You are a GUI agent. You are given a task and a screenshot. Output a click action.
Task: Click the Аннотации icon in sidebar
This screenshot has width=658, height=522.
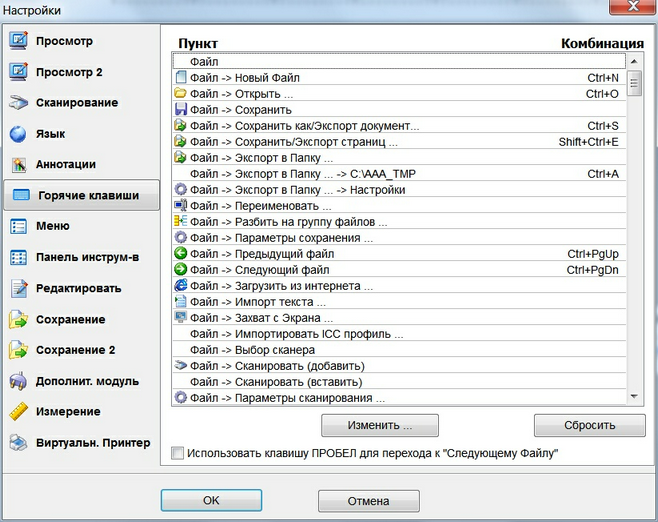pos(18,164)
